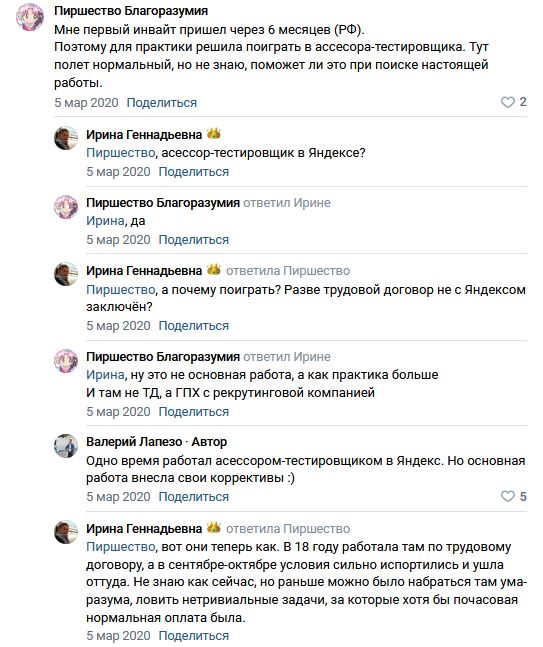
Task: Open Ирина Геннадьевна's avatar in first reply
Action: (x=66, y=138)
